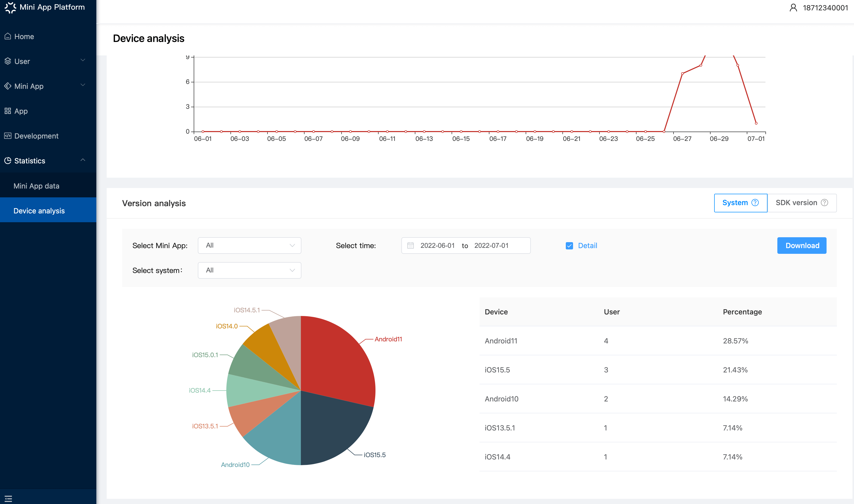Open the Select Mini App dropdown
This screenshot has height=504, width=854.
click(250, 246)
